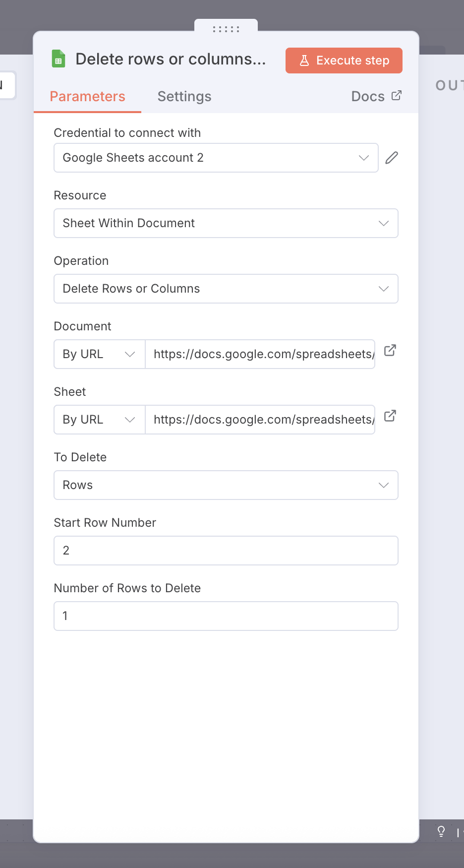Screen dimensions: 464x868
Task: Open the Operation dropdown Delete Rows or Columns
Action: click(226, 289)
